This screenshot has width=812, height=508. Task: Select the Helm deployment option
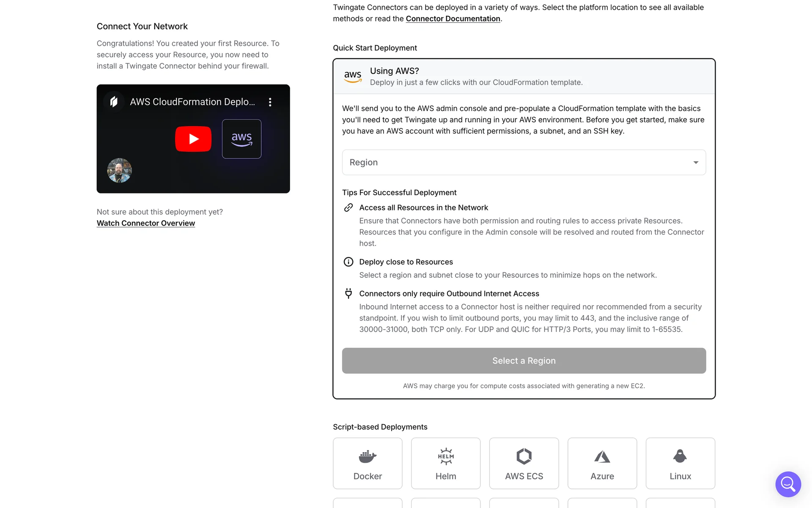pyautogui.click(x=445, y=463)
